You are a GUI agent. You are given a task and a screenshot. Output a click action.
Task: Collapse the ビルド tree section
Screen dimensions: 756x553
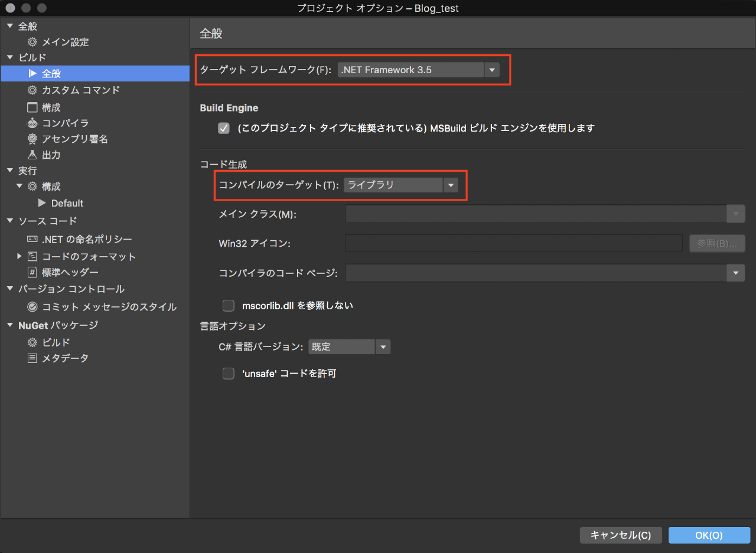(9, 57)
